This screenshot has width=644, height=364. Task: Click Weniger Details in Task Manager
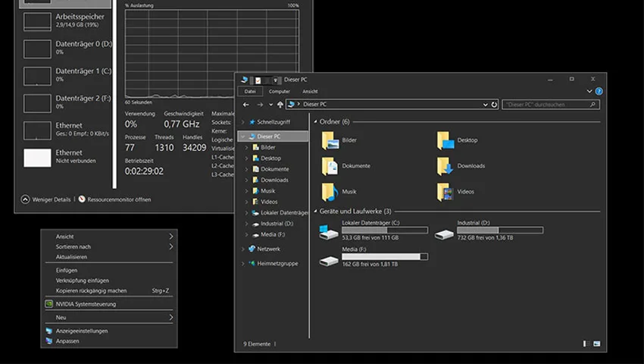tap(46, 199)
